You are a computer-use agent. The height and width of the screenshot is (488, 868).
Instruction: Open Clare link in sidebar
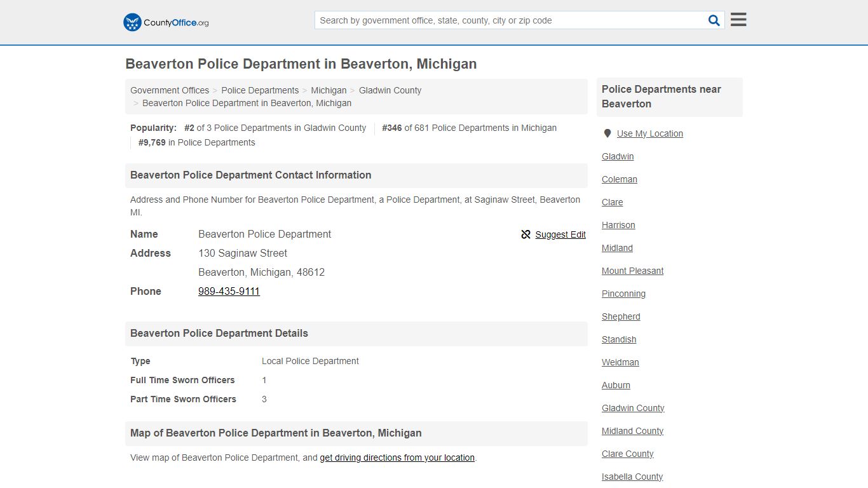(x=613, y=202)
